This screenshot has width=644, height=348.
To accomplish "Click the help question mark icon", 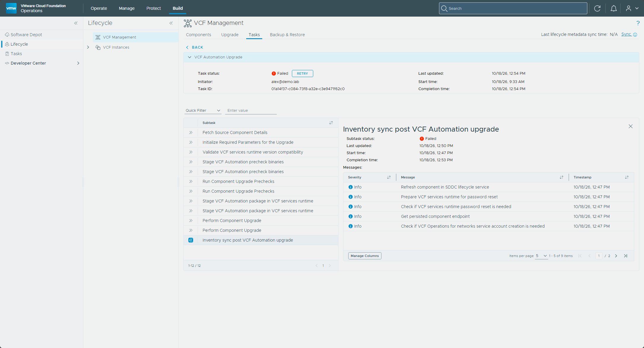I will pos(638,23).
